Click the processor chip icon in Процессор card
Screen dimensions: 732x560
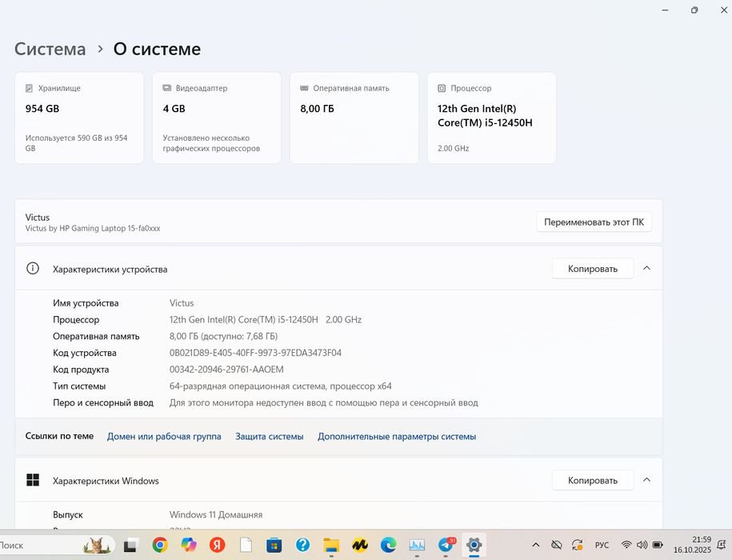pyautogui.click(x=442, y=88)
